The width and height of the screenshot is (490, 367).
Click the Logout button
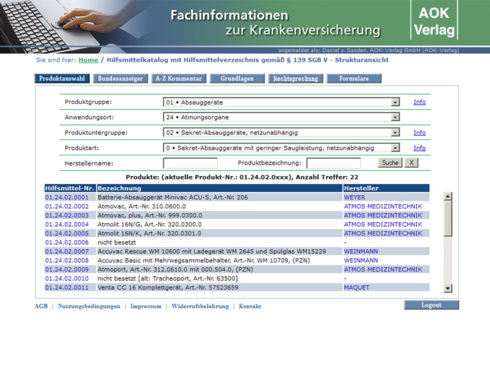[431, 305]
